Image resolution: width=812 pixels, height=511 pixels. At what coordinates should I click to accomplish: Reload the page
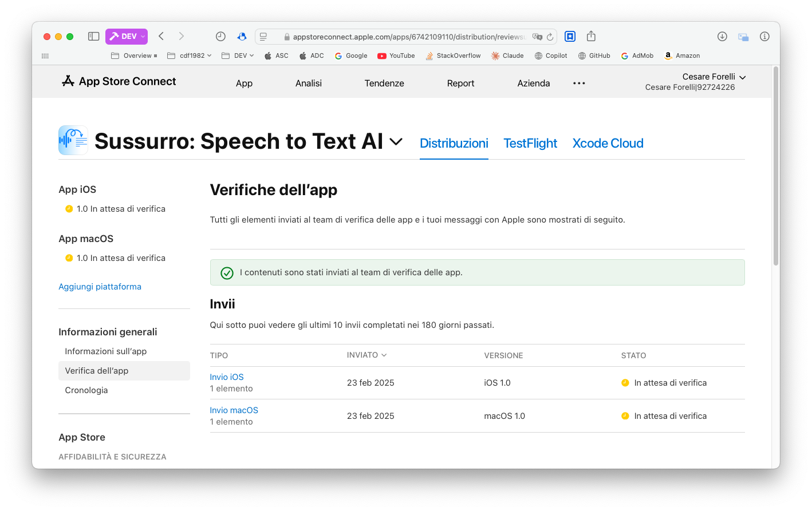click(x=550, y=37)
